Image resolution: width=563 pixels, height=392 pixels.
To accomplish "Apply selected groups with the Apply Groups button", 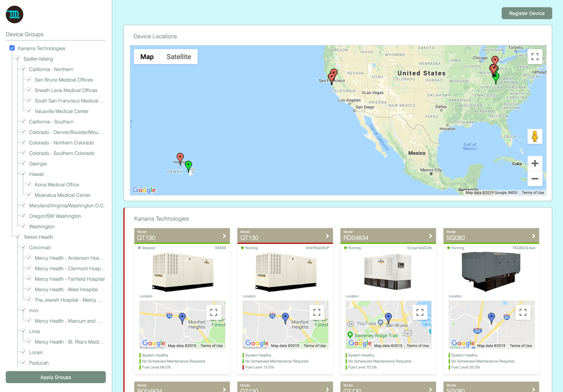I will click(55, 377).
